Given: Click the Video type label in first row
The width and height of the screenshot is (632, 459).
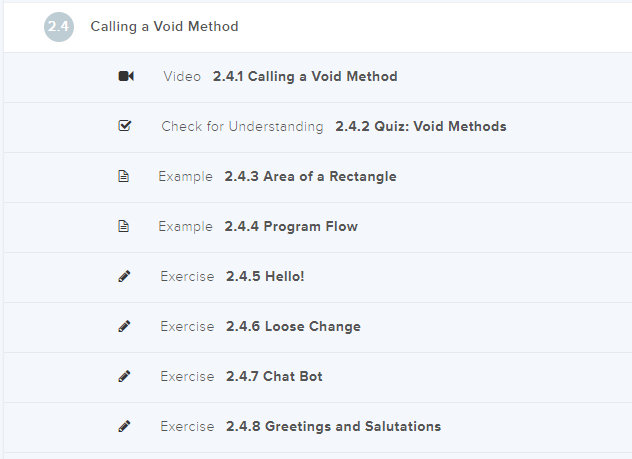Looking at the screenshot, I should [x=182, y=77].
